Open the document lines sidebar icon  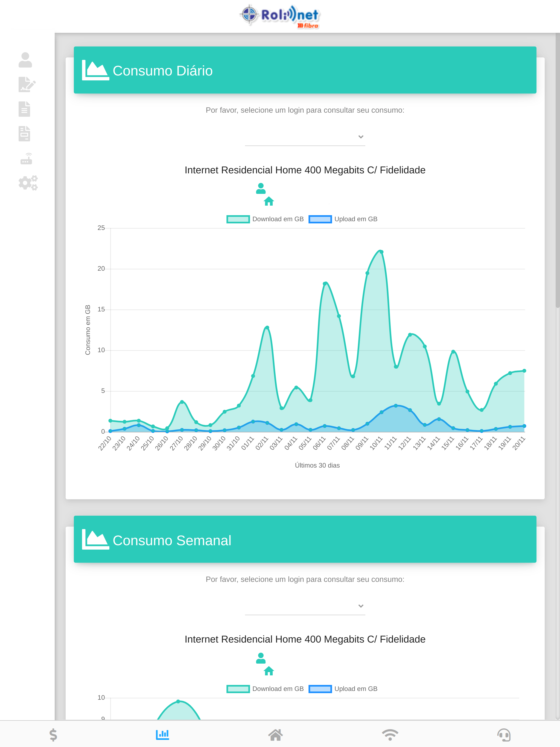click(24, 109)
